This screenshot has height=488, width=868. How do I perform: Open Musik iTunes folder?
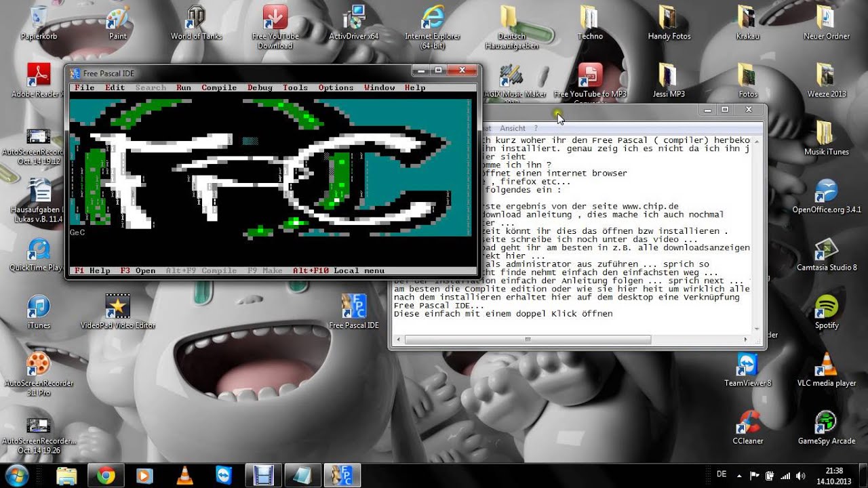826,138
